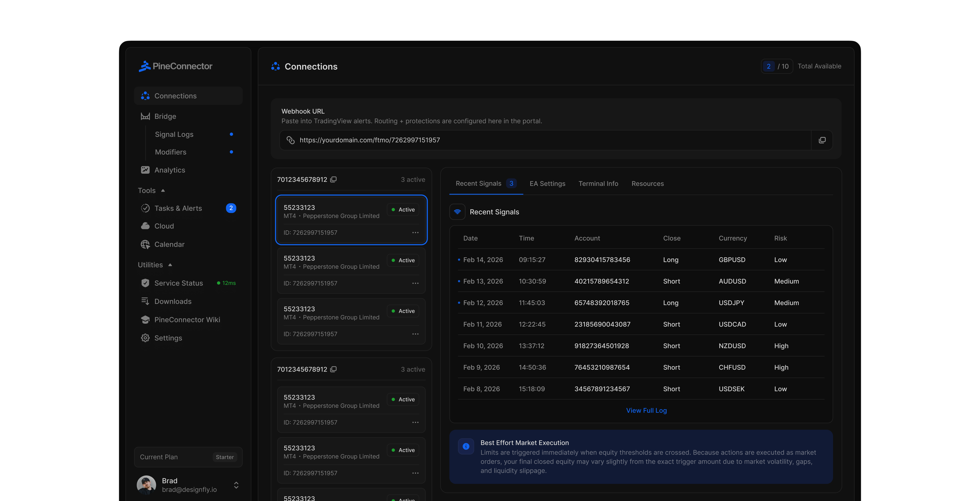
Task: Click the link icon beside the webhook URL
Action: pos(291,140)
